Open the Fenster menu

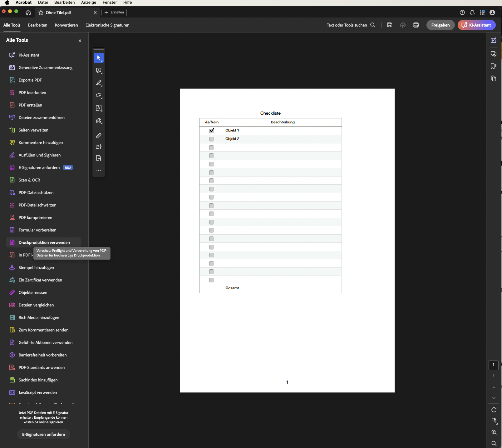tap(110, 2)
